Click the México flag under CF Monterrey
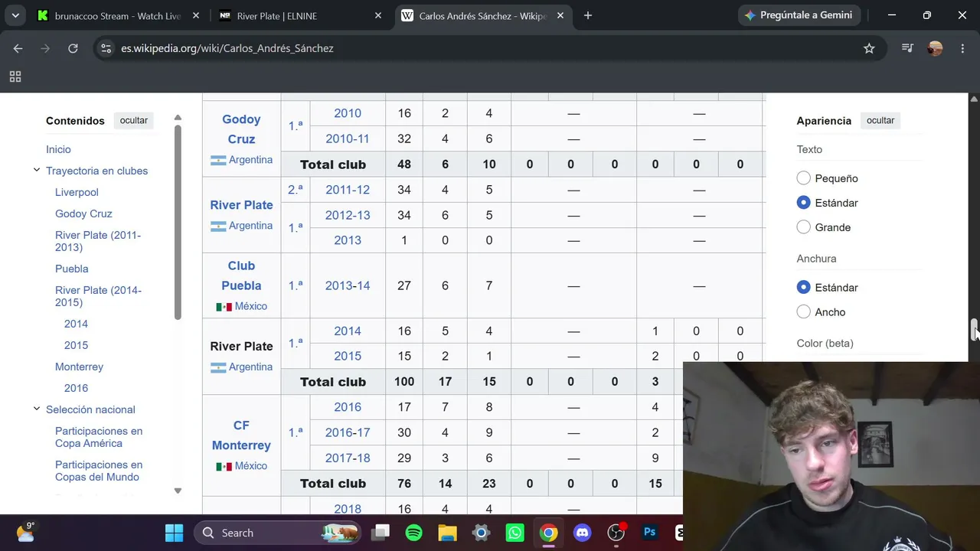980x551 pixels. 224,467
